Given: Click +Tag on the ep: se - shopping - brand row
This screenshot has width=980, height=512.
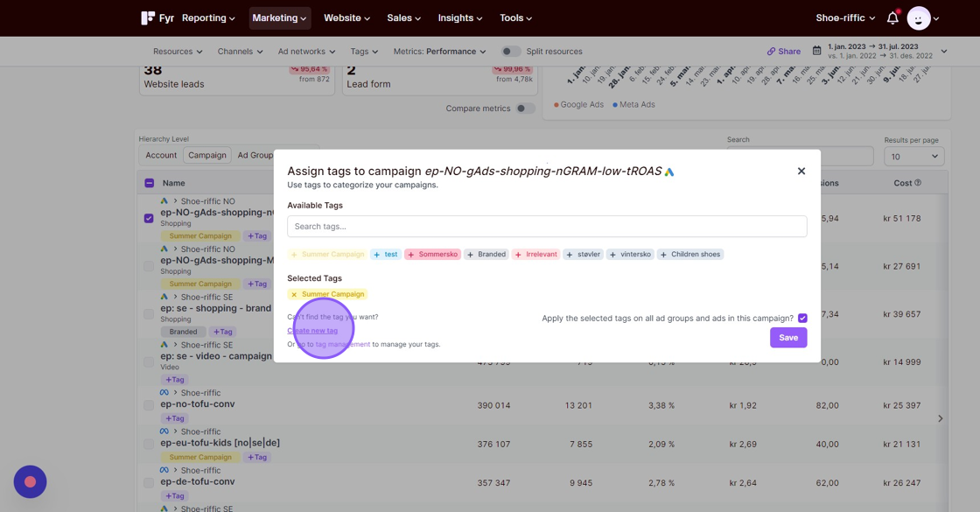Looking at the screenshot, I should [222, 332].
